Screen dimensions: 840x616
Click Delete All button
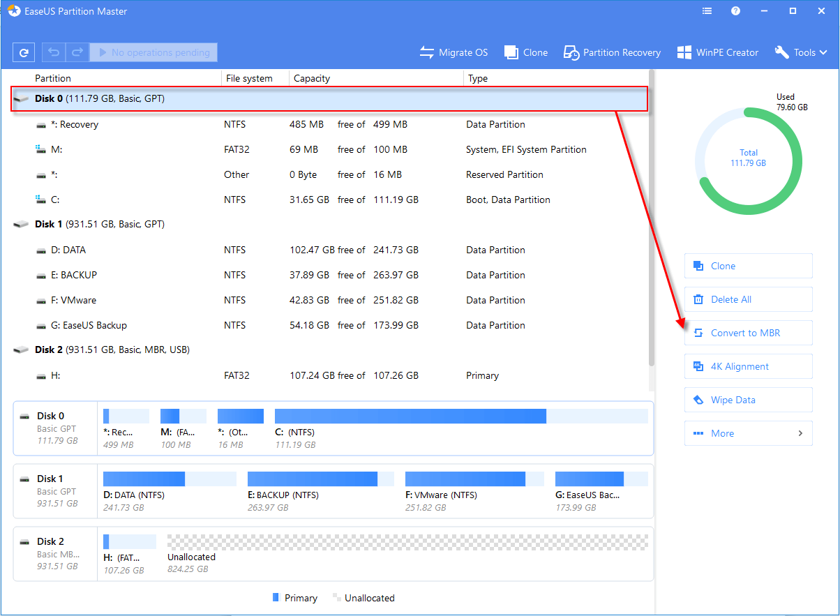click(748, 299)
